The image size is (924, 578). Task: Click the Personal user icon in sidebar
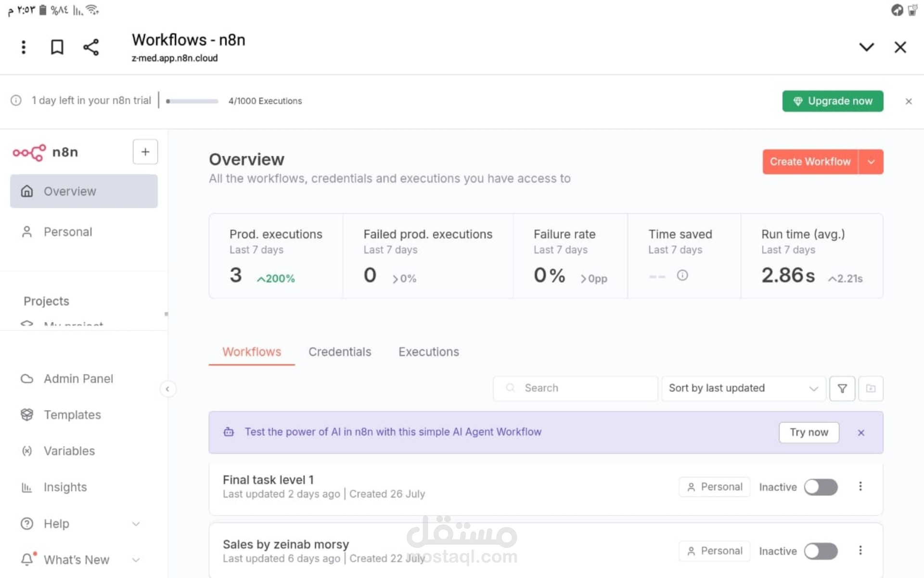click(27, 232)
